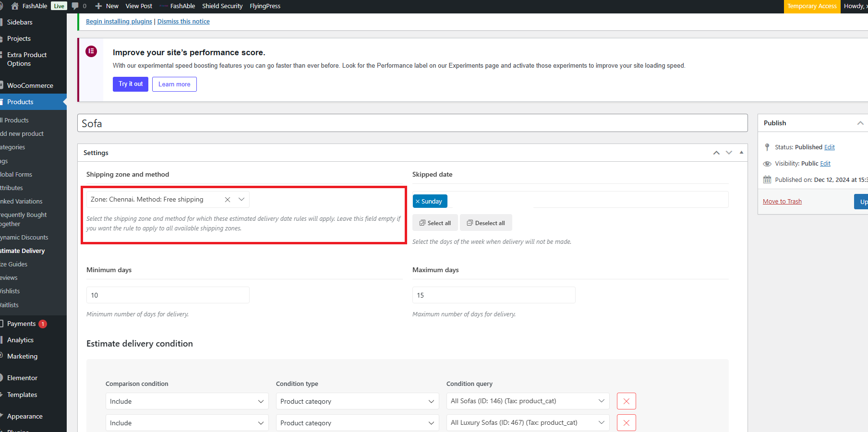
Task: Move Settings panel down with the down chevron
Action: click(729, 153)
